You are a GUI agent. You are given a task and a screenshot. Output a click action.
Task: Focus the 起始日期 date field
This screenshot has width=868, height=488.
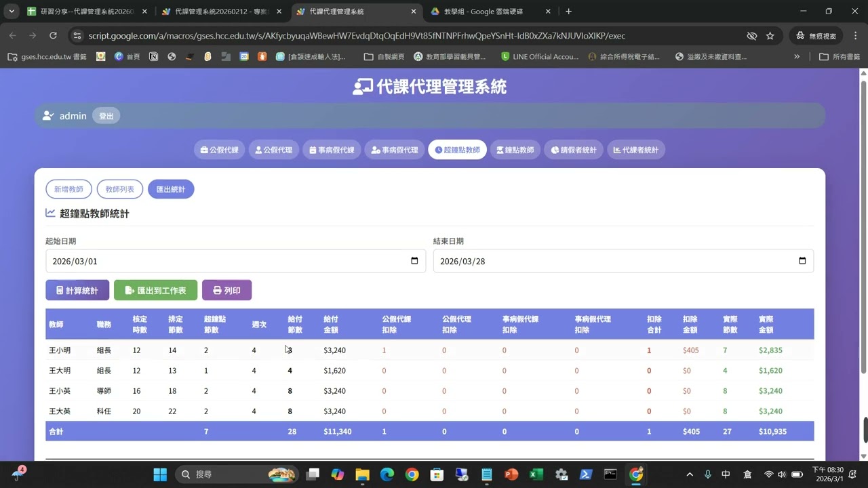point(235,261)
